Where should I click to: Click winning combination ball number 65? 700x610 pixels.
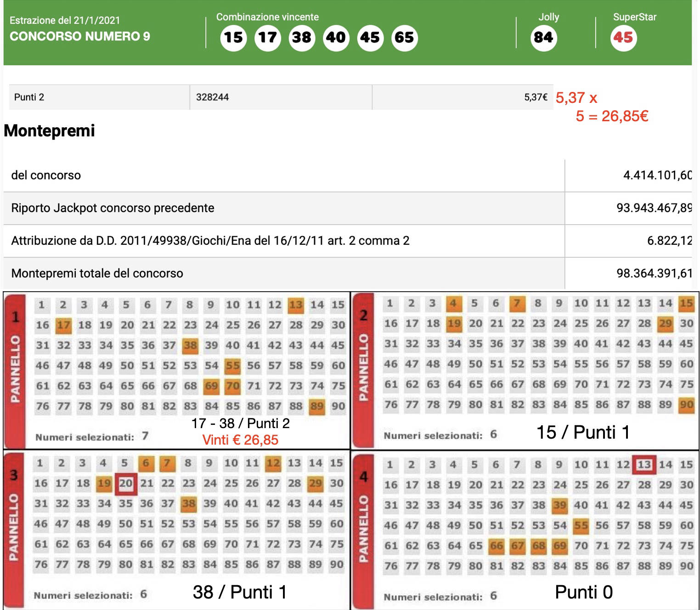point(404,38)
